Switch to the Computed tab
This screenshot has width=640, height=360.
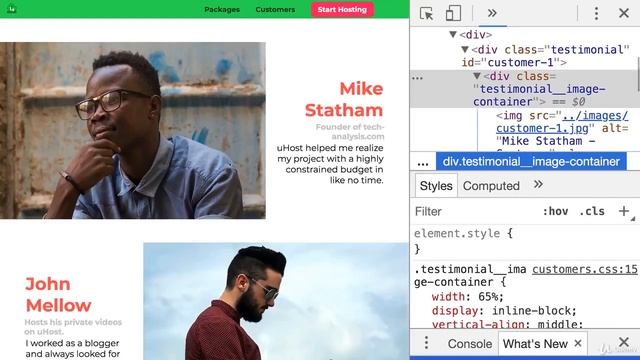pyautogui.click(x=491, y=186)
